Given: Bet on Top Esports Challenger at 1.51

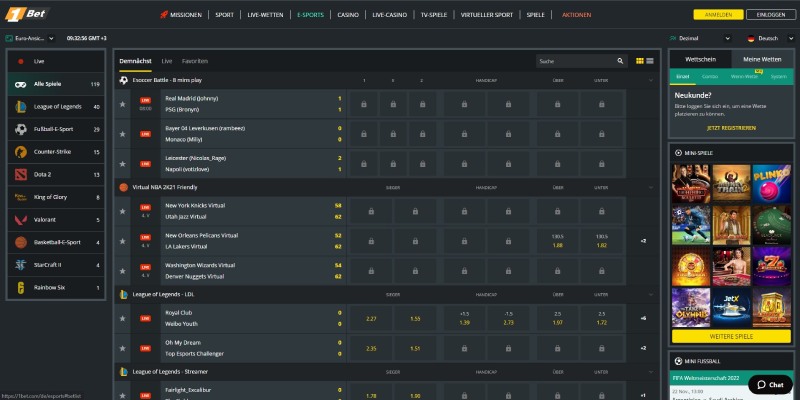Looking at the screenshot, I should point(415,348).
